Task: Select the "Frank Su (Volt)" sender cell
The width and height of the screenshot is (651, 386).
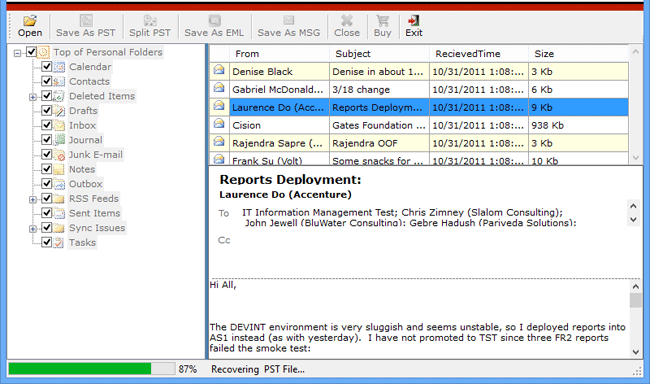Action: click(279, 159)
